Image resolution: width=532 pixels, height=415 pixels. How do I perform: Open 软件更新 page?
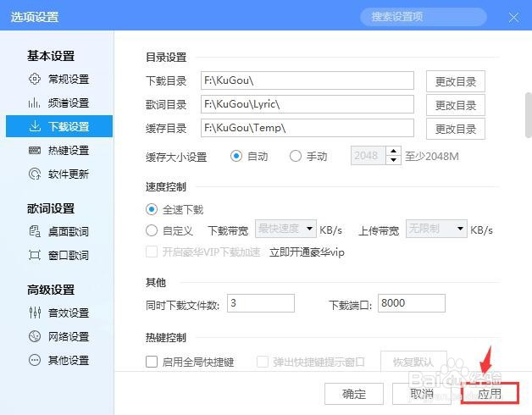[59, 174]
